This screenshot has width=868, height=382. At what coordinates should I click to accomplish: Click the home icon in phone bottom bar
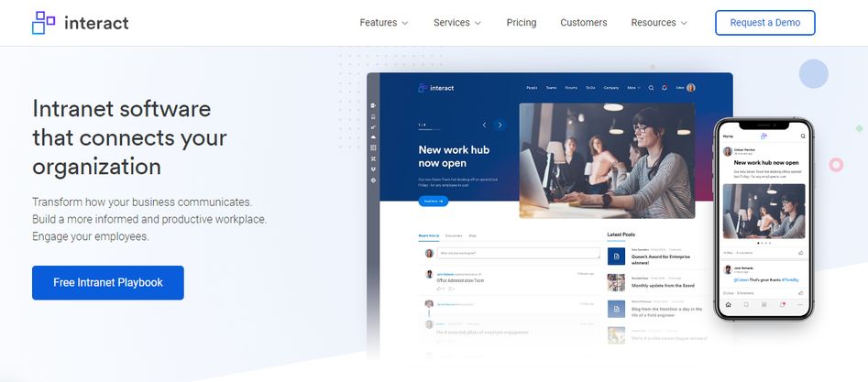[x=728, y=304]
